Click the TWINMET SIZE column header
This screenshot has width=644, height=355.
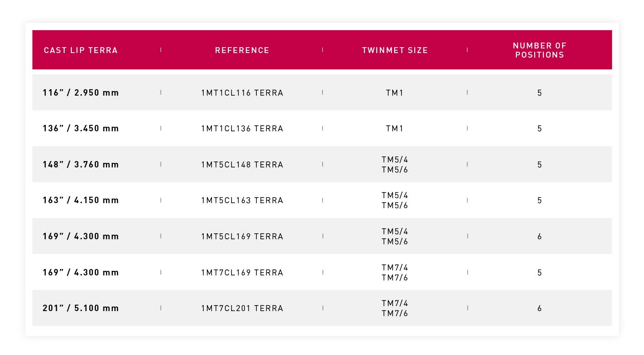tap(395, 50)
